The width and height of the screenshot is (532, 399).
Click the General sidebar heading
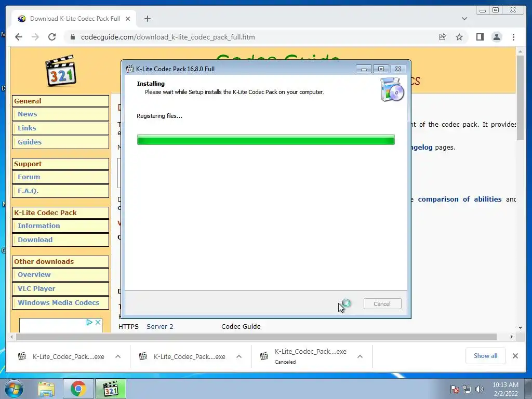pyautogui.click(x=60, y=101)
